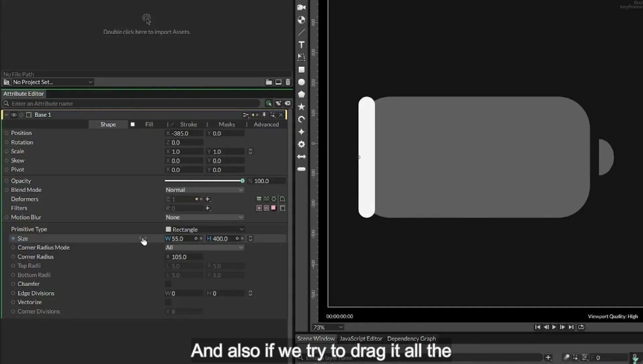Toggle Size proportional lock icon
Screen dimensions: 643x364
[x=250, y=238]
